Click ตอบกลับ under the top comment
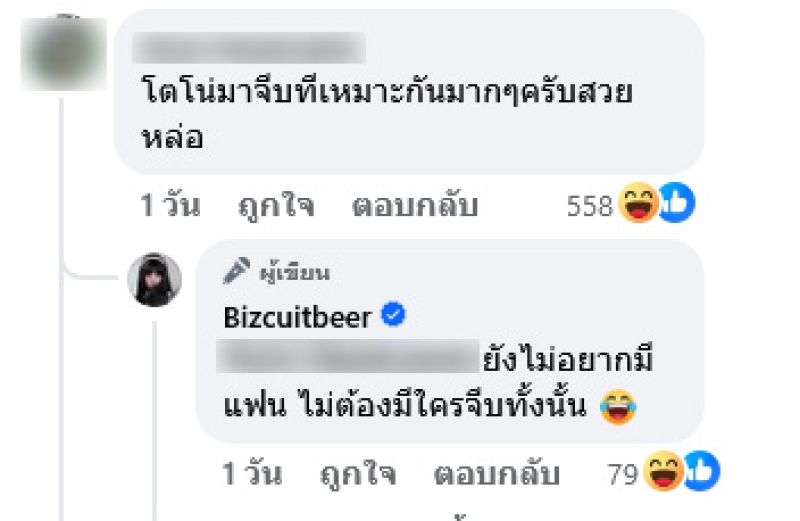The width and height of the screenshot is (800, 521). pyautogui.click(x=415, y=206)
